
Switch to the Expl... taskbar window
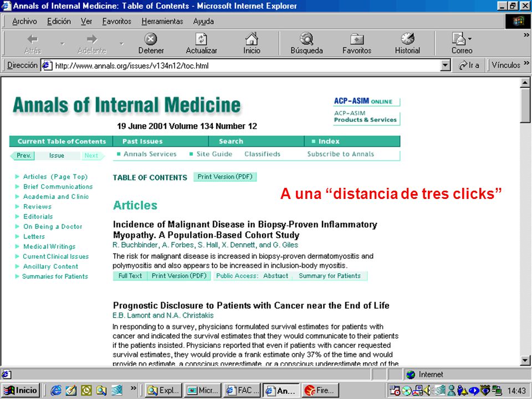click(x=165, y=391)
